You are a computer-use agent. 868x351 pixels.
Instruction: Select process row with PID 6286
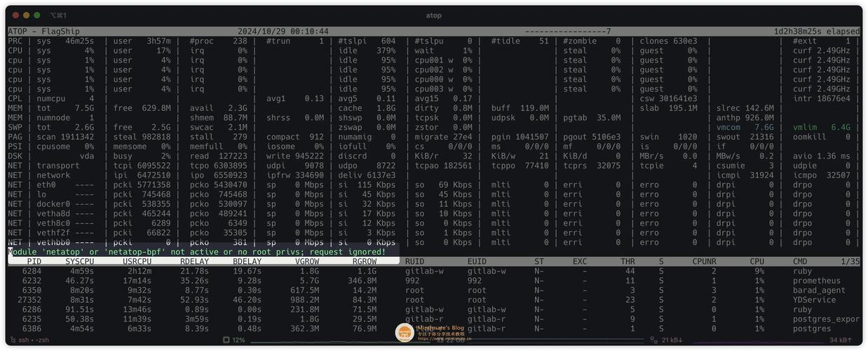pyautogui.click(x=433, y=310)
